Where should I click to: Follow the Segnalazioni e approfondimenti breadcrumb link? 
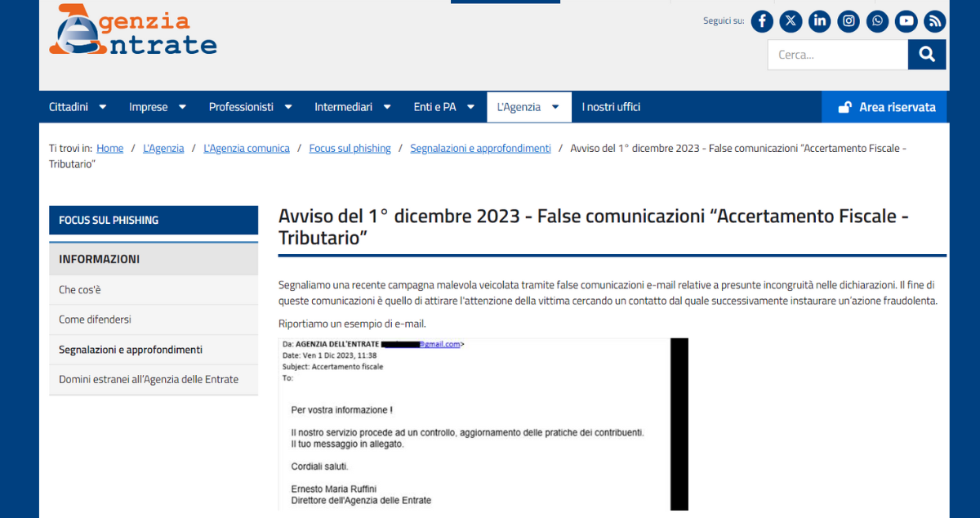pyautogui.click(x=481, y=149)
